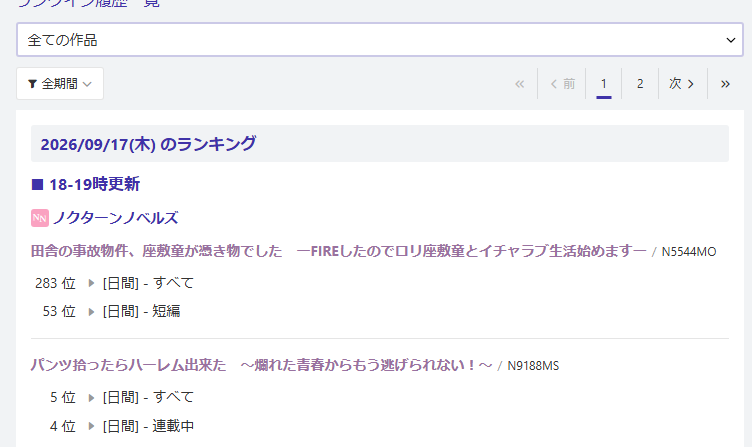
Task: Go to next page 次
Action: click(x=682, y=84)
